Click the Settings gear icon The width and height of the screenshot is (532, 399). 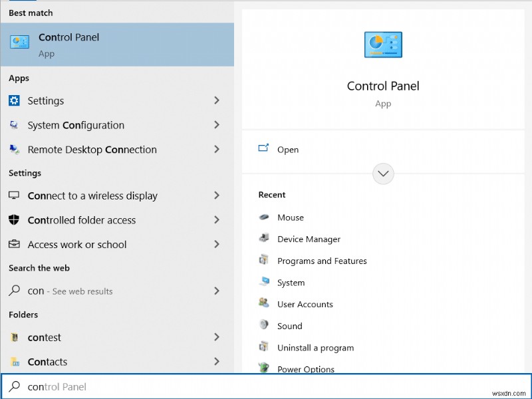pyautogui.click(x=15, y=101)
